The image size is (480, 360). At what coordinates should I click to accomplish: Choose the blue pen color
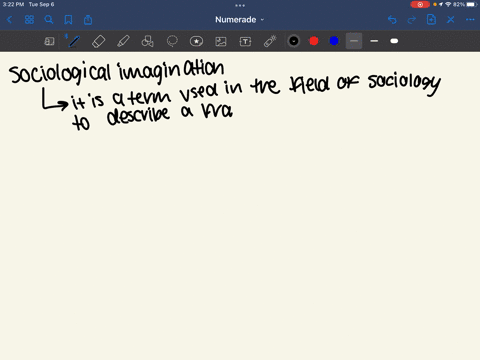click(x=334, y=41)
